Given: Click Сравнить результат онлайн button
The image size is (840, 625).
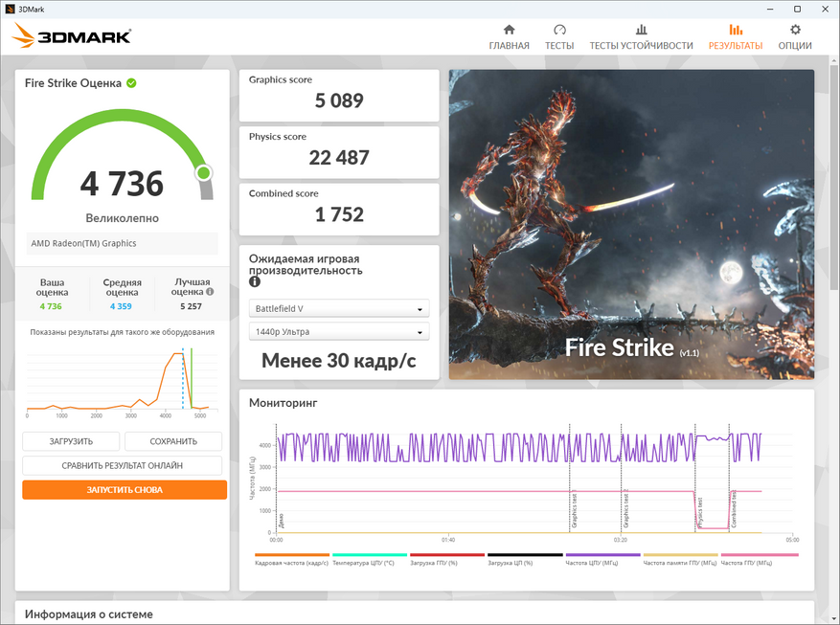Looking at the screenshot, I should point(122,465).
